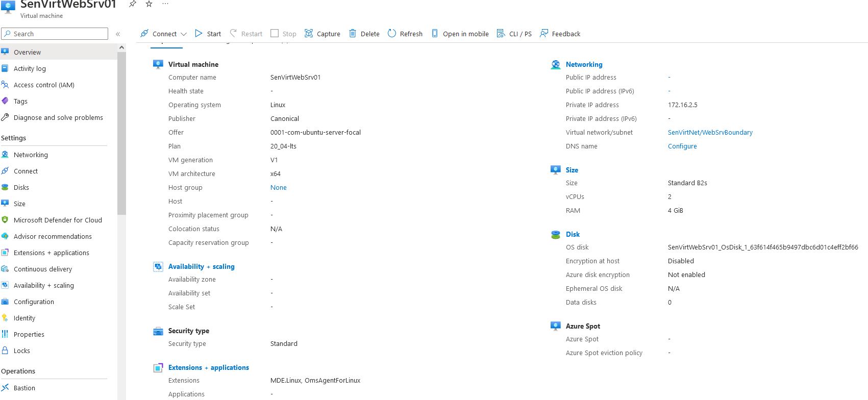
Task: Pin the virtual machine to dashboard
Action: [x=132, y=4]
